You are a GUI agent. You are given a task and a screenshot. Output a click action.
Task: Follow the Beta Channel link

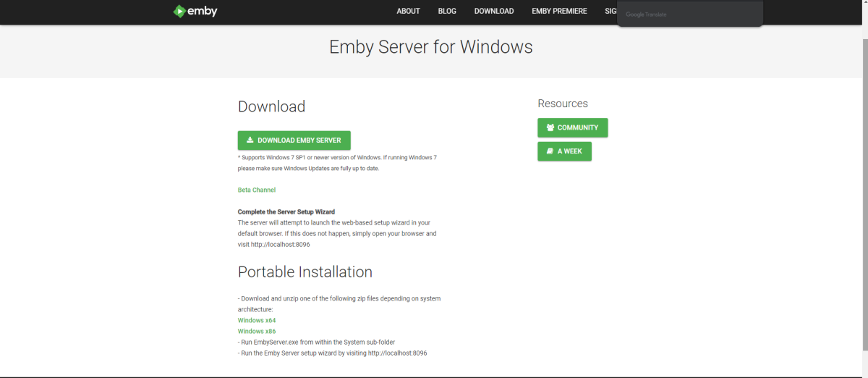pos(257,190)
